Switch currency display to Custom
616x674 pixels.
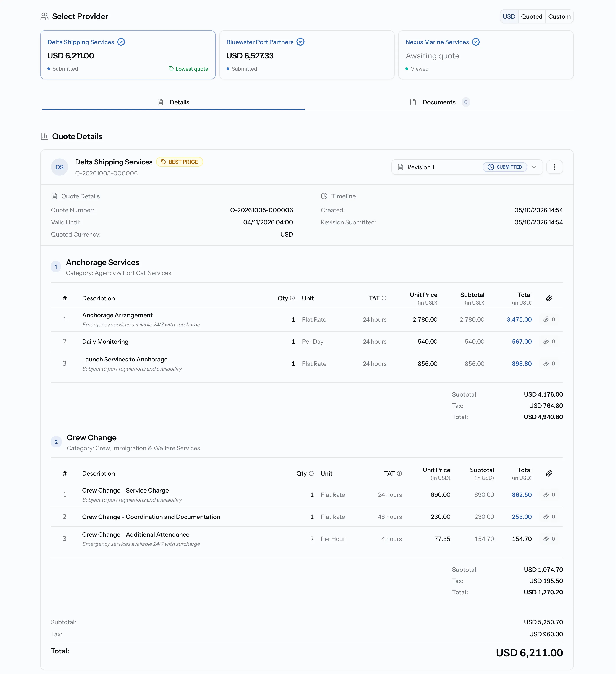click(559, 16)
